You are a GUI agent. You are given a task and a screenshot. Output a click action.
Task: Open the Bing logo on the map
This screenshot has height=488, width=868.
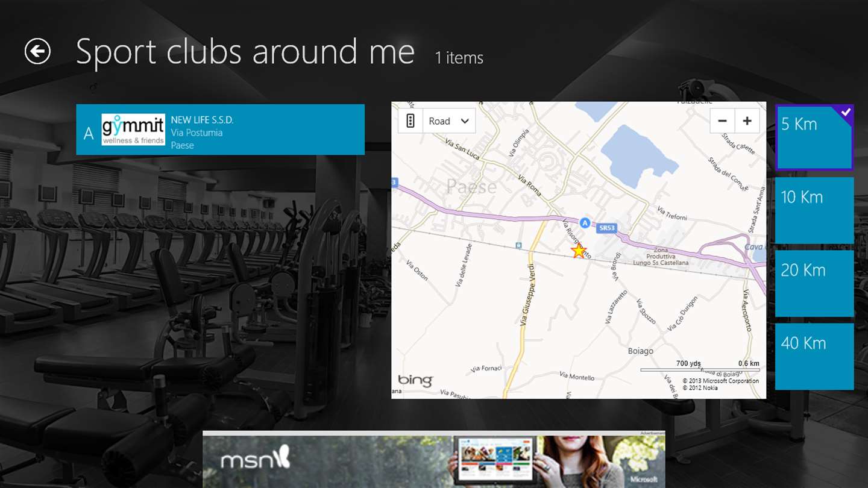415,380
